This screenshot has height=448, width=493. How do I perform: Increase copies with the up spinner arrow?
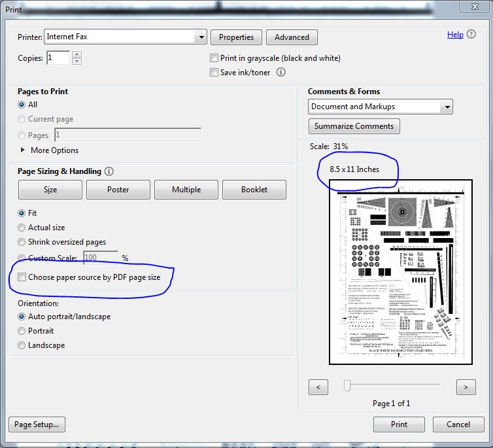[77, 54]
